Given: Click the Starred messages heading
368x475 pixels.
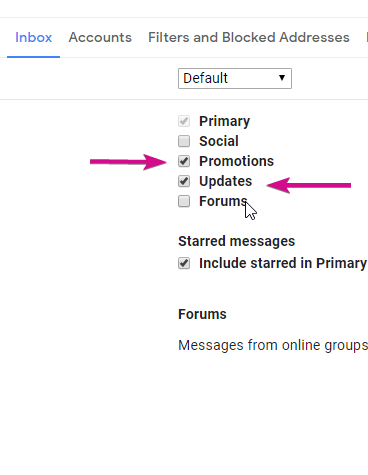Looking at the screenshot, I should (237, 241).
